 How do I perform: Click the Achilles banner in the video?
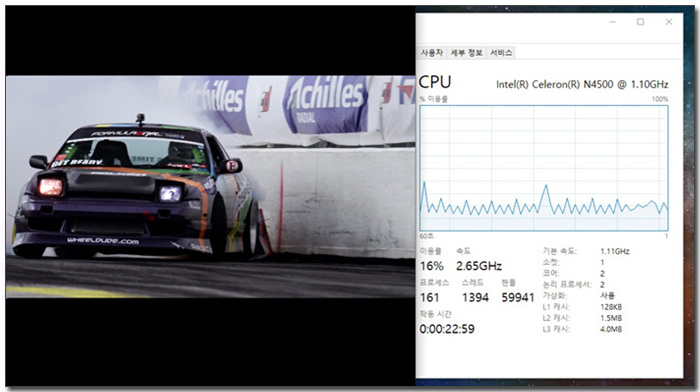pyautogui.click(x=327, y=104)
